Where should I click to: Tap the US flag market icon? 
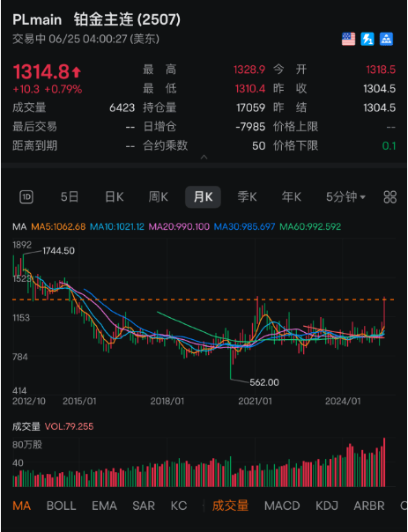point(348,39)
